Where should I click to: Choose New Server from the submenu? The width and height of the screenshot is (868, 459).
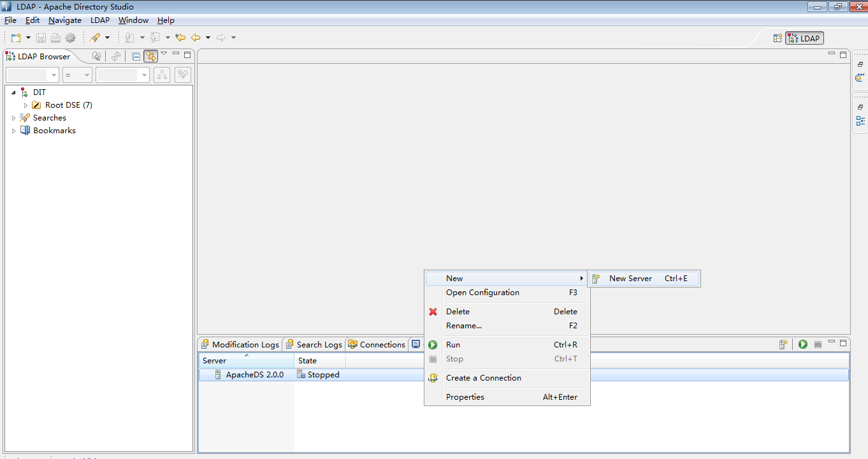tap(644, 279)
